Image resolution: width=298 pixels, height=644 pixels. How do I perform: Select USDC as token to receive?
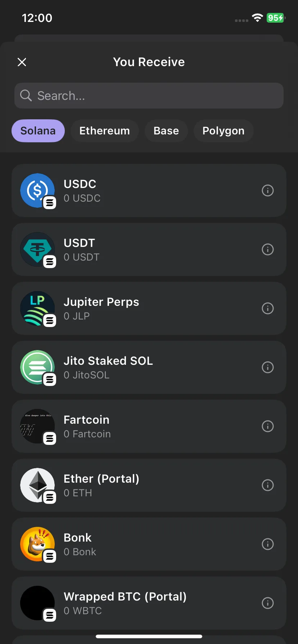(x=149, y=190)
